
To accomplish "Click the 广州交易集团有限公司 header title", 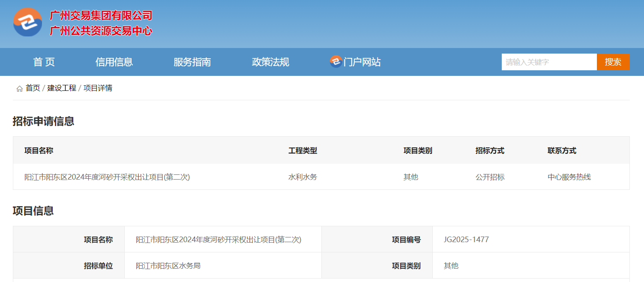I will tap(101, 16).
